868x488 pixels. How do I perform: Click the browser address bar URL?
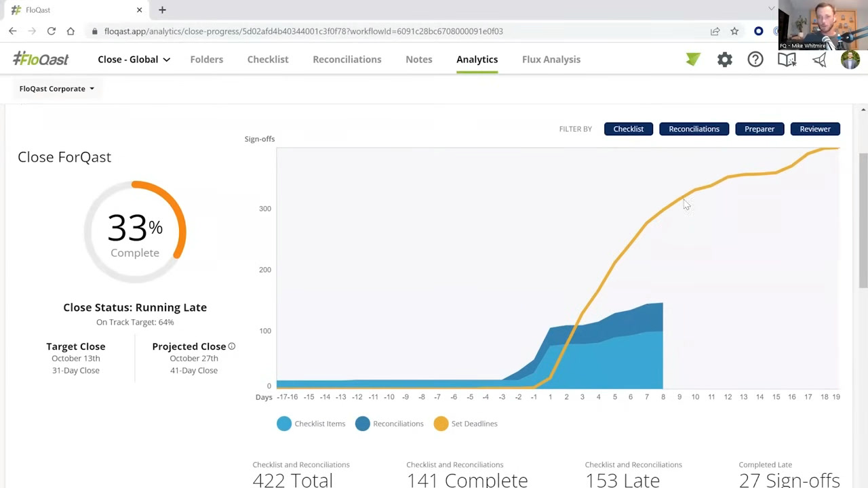pyautogui.click(x=304, y=31)
